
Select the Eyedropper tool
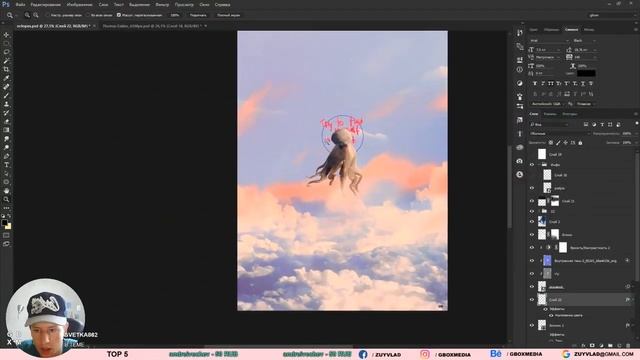(6, 78)
